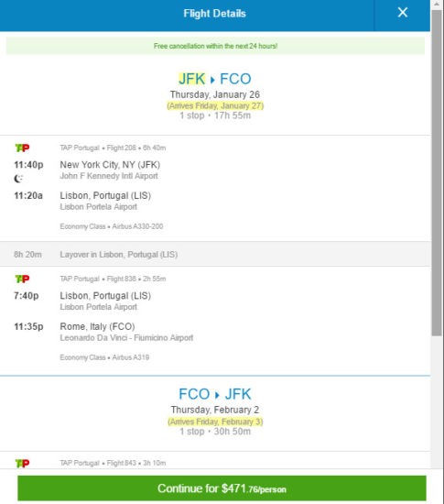Click the Flight Details header title
This screenshot has width=444, height=504.
pos(214,14)
